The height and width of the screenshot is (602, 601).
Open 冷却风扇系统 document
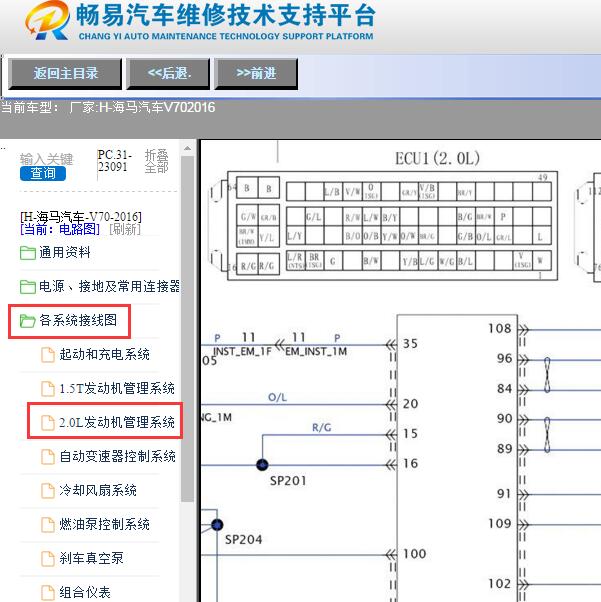pos(98,490)
